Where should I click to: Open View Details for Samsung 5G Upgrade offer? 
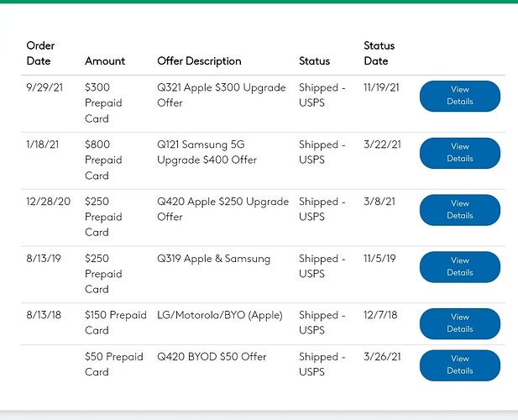459,153
